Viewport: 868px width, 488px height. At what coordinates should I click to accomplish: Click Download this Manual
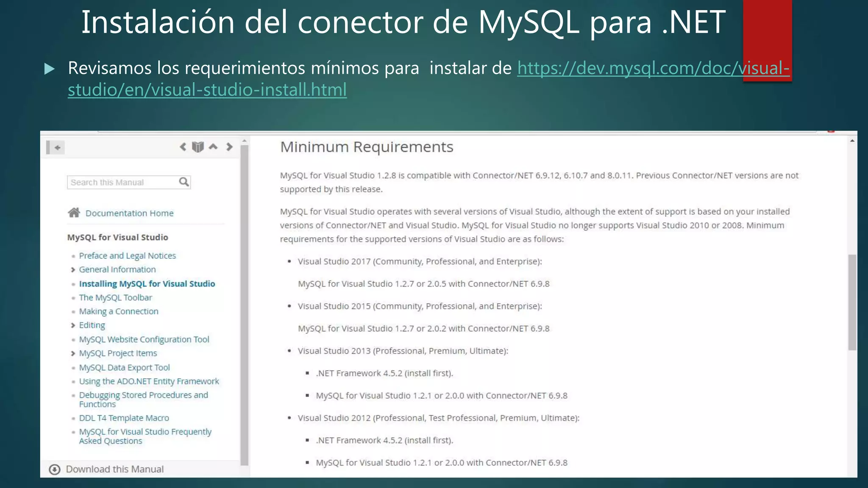114,469
